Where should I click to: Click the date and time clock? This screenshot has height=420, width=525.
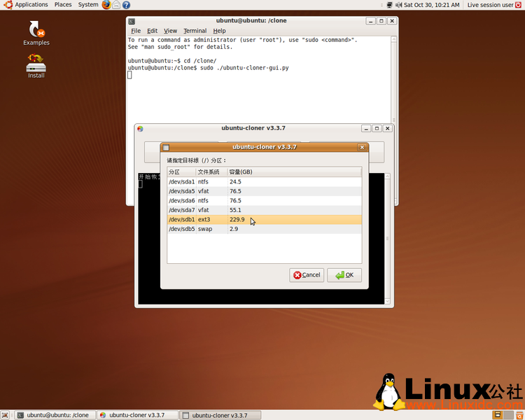(432, 5)
